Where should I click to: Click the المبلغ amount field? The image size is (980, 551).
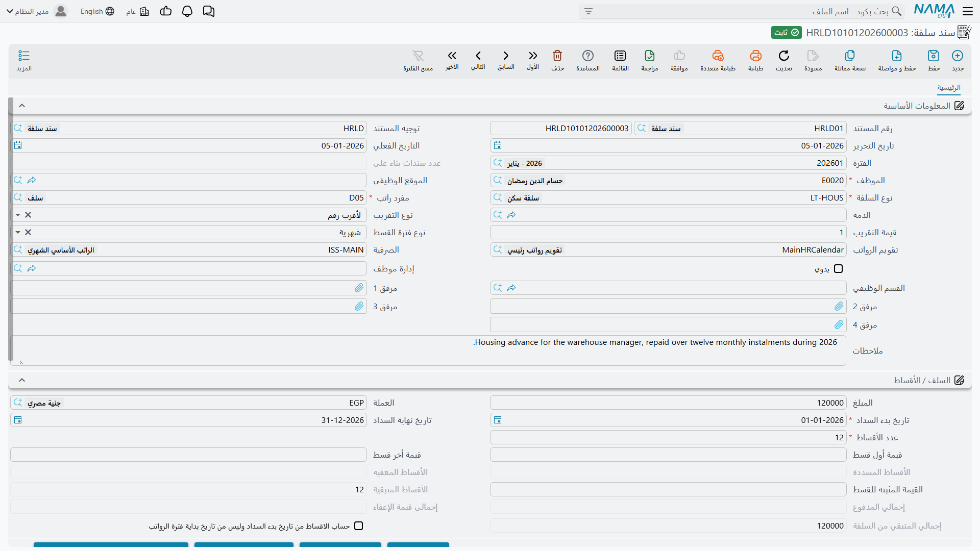tap(668, 403)
